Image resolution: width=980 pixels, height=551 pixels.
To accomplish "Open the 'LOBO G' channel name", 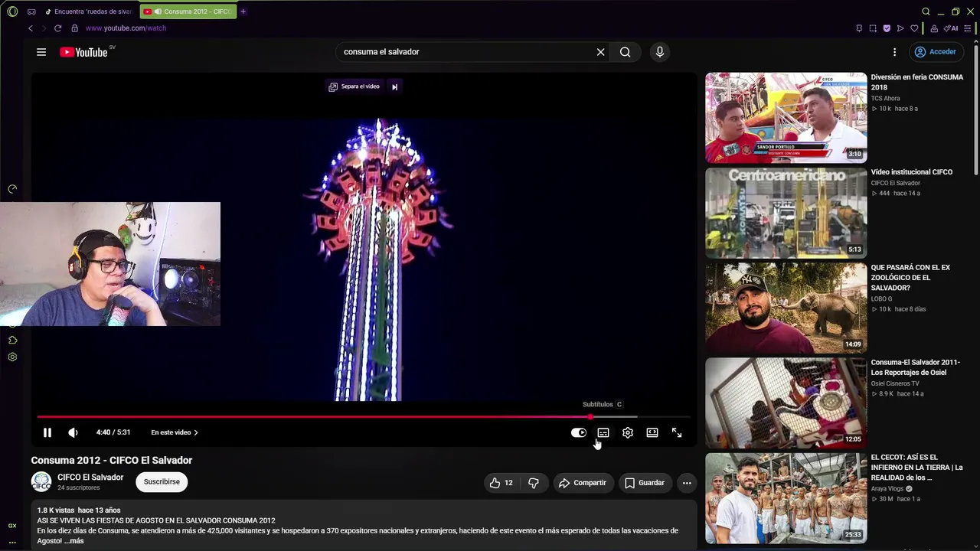I will [881, 299].
